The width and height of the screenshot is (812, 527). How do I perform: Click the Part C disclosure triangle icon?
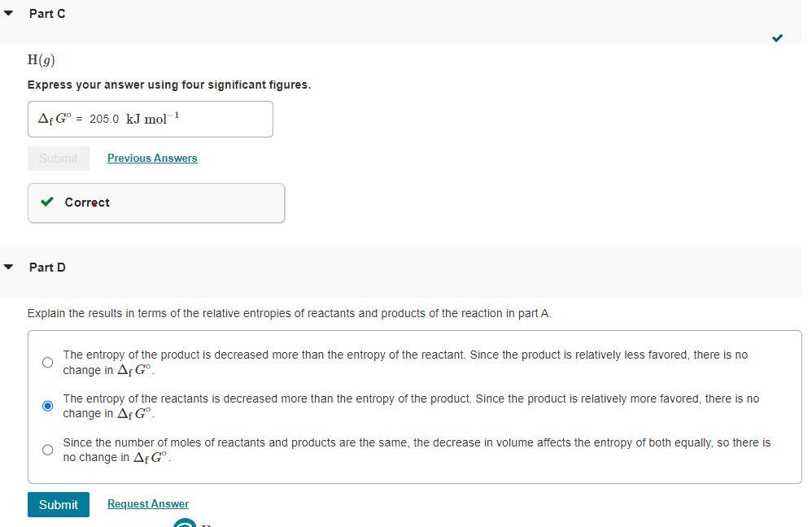pos(8,12)
